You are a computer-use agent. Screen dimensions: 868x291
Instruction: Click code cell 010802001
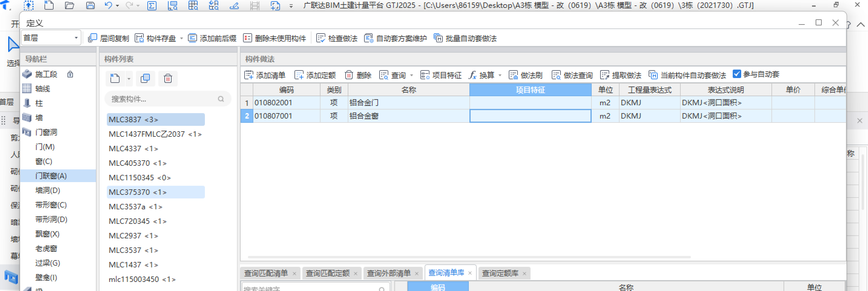286,102
